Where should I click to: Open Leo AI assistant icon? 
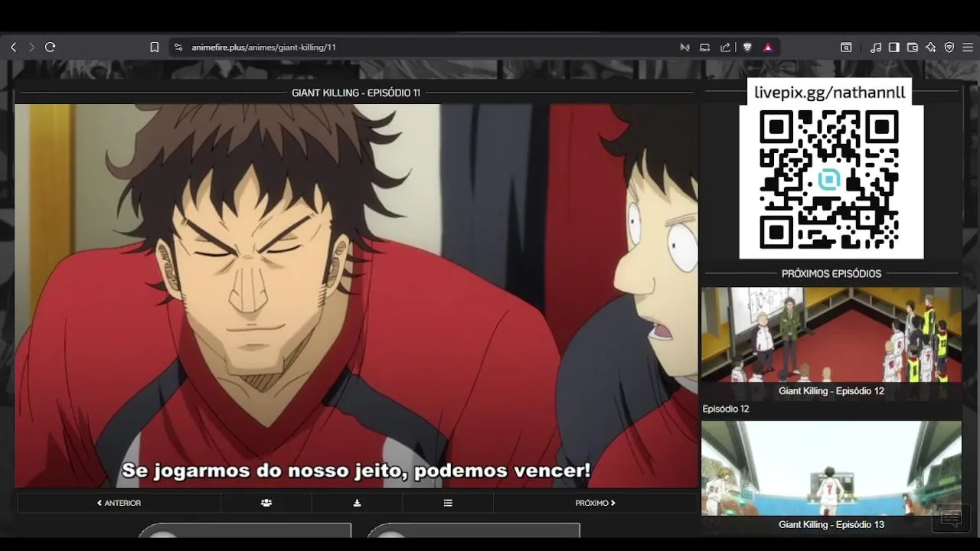point(931,47)
